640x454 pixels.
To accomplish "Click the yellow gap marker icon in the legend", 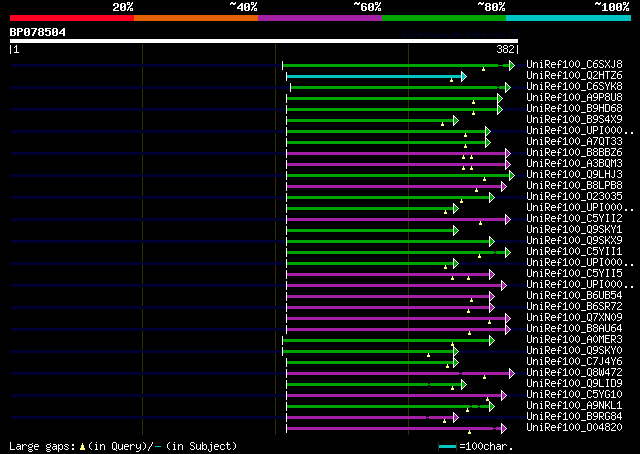I will [82, 447].
